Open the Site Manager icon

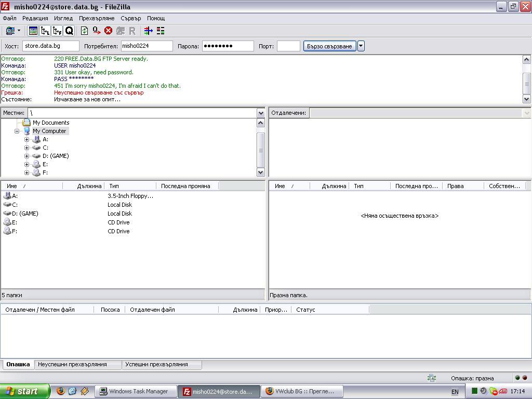10,31
